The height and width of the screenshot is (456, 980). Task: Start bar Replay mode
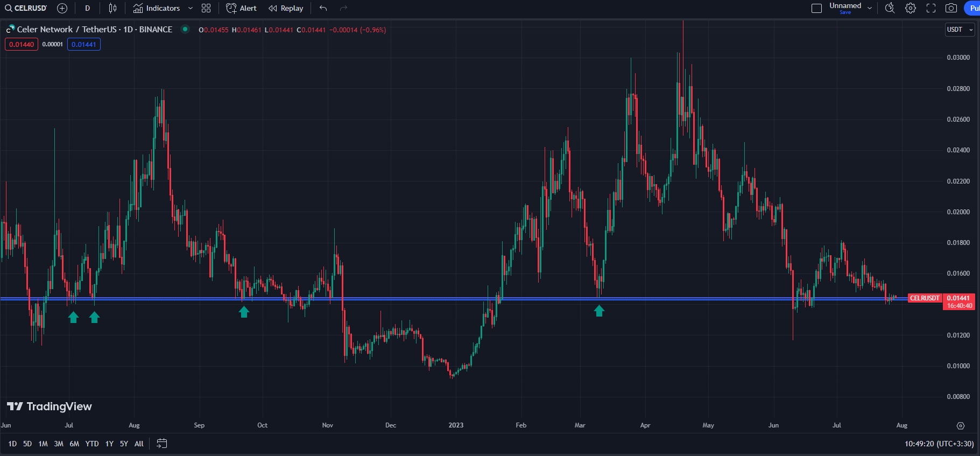click(x=286, y=8)
